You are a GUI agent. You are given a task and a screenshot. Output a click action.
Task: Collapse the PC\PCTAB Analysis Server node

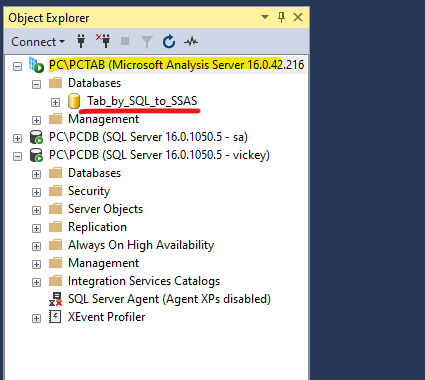coord(17,66)
